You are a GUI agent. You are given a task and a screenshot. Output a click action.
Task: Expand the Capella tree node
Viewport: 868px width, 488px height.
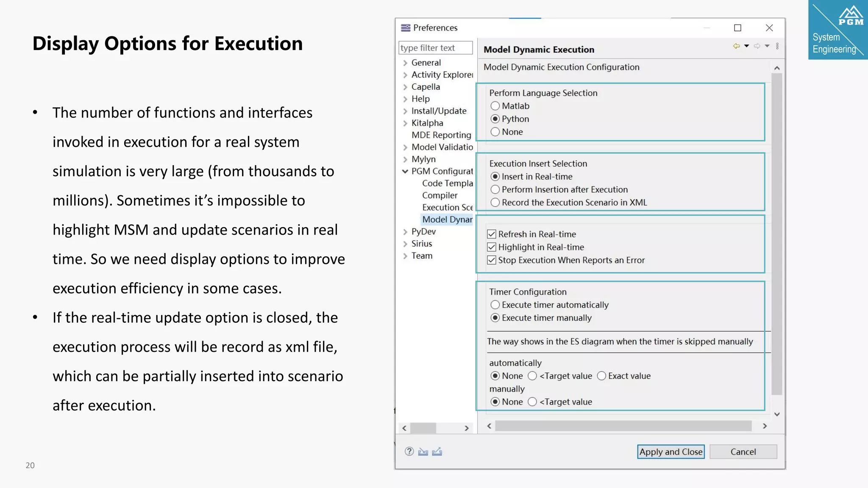click(x=405, y=87)
